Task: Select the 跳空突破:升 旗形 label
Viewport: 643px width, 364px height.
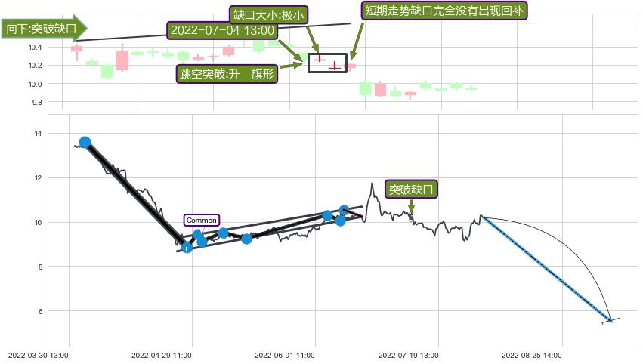Action: [227, 74]
